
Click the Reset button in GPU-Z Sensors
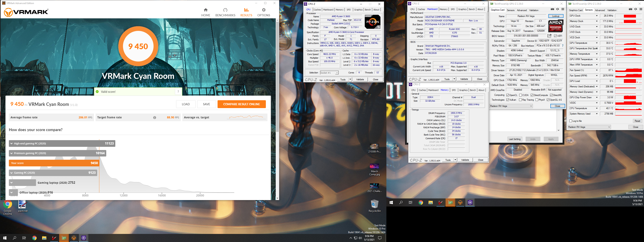pyautogui.click(x=637, y=121)
